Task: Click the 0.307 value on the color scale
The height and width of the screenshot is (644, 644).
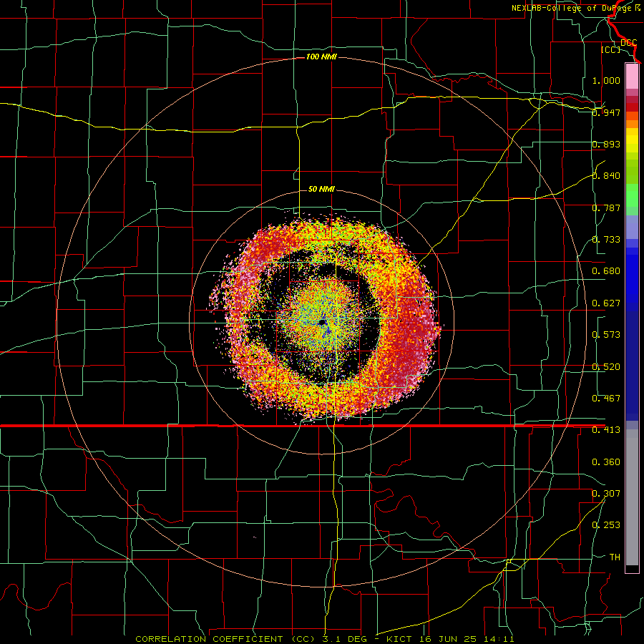Action: pos(606,494)
